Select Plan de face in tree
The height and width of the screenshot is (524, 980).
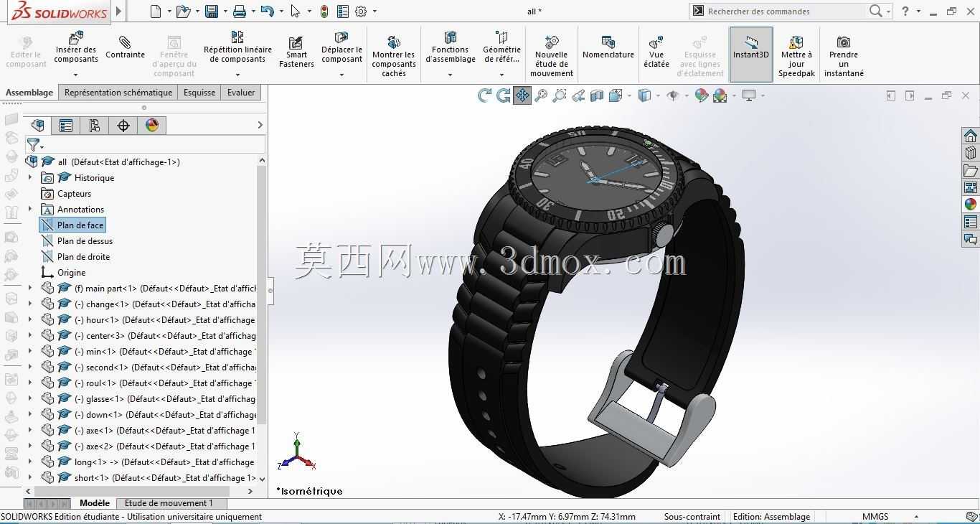point(72,225)
